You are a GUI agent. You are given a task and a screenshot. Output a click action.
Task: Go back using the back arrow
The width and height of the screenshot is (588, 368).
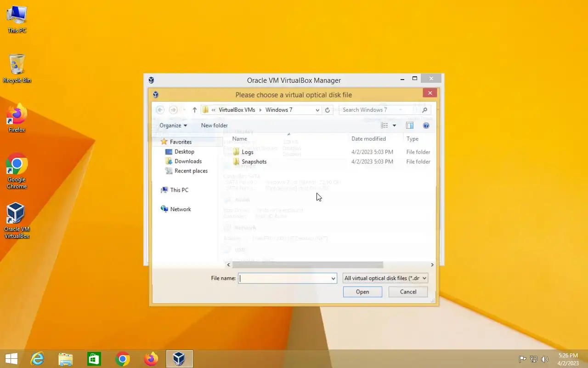[160, 110]
